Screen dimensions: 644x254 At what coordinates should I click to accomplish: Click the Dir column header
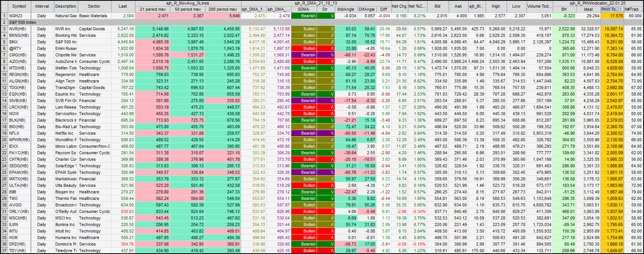click(325, 9)
